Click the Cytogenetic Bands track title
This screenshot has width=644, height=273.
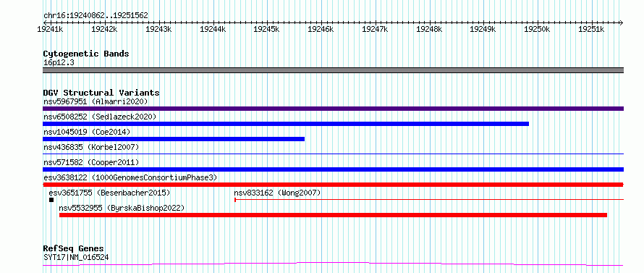pyautogui.click(x=86, y=54)
